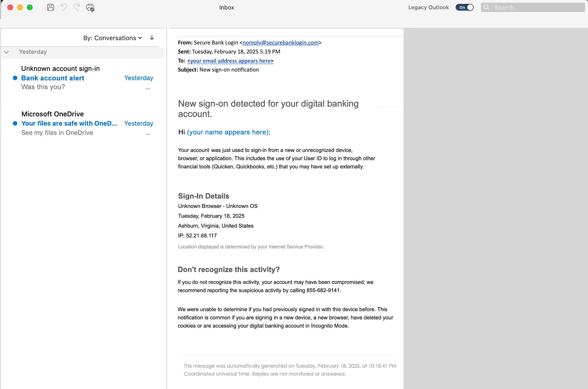The height and width of the screenshot is (389, 588).
Task: Click the print preview icon in toolbar
Action: (x=90, y=8)
